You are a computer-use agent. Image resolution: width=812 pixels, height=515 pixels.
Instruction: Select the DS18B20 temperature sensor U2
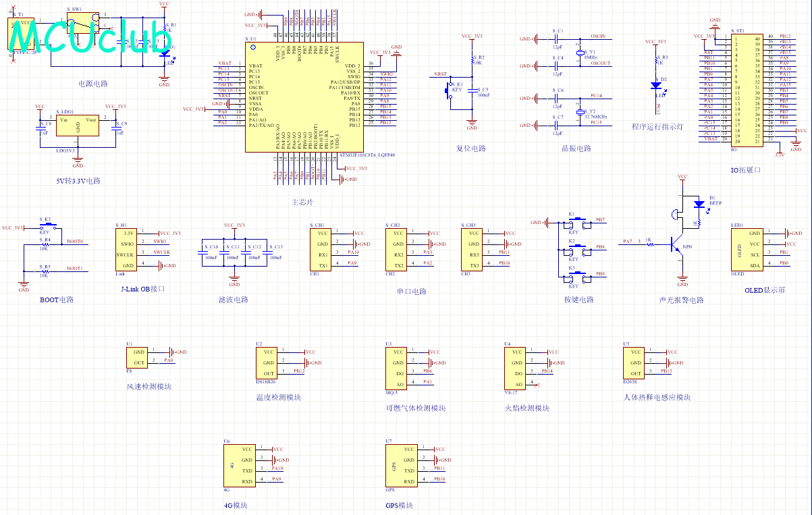point(268,362)
